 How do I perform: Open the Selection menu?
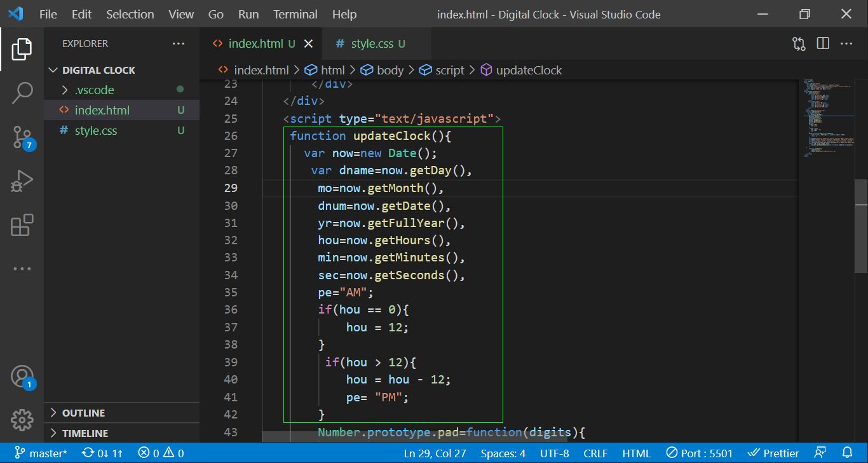(130, 14)
